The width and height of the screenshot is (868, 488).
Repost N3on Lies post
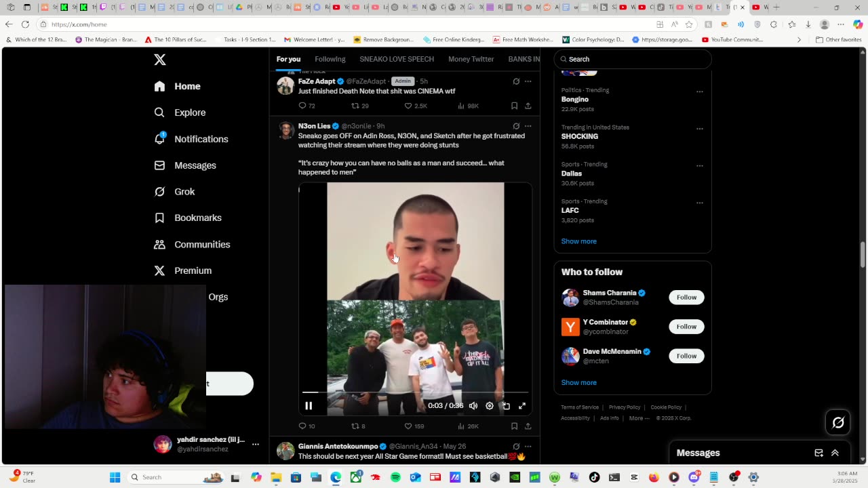click(x=358, y=426)
